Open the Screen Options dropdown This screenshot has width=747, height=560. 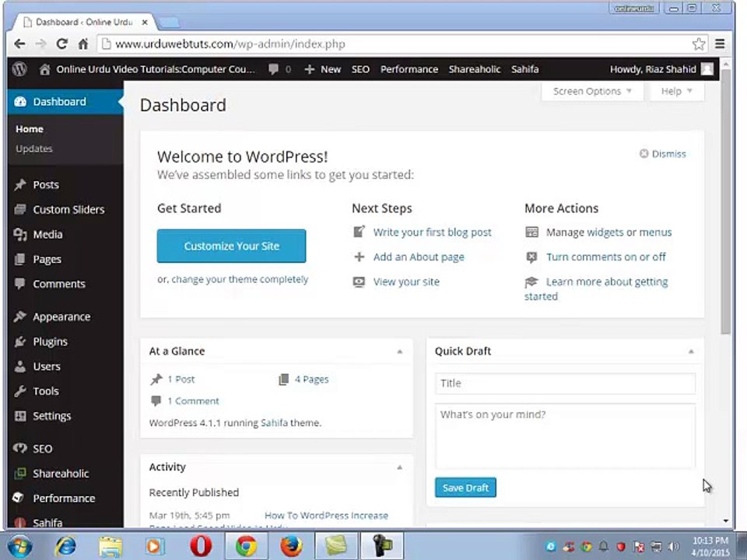592,91
